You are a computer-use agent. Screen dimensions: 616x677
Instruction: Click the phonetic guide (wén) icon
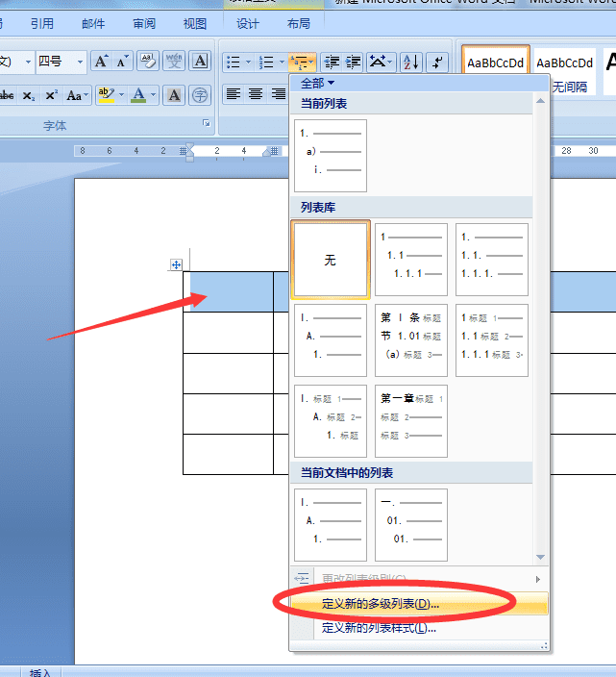174,62
